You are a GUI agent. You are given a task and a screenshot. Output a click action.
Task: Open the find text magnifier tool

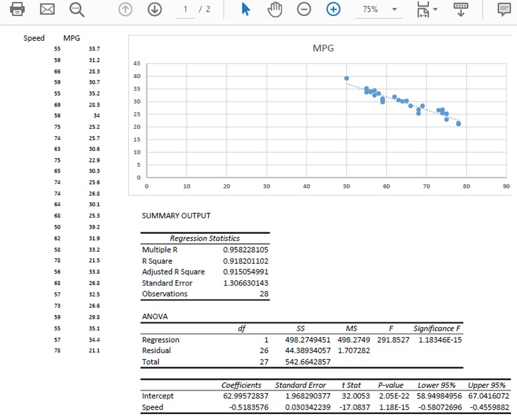pyautogui.click(x=77, y=9)
